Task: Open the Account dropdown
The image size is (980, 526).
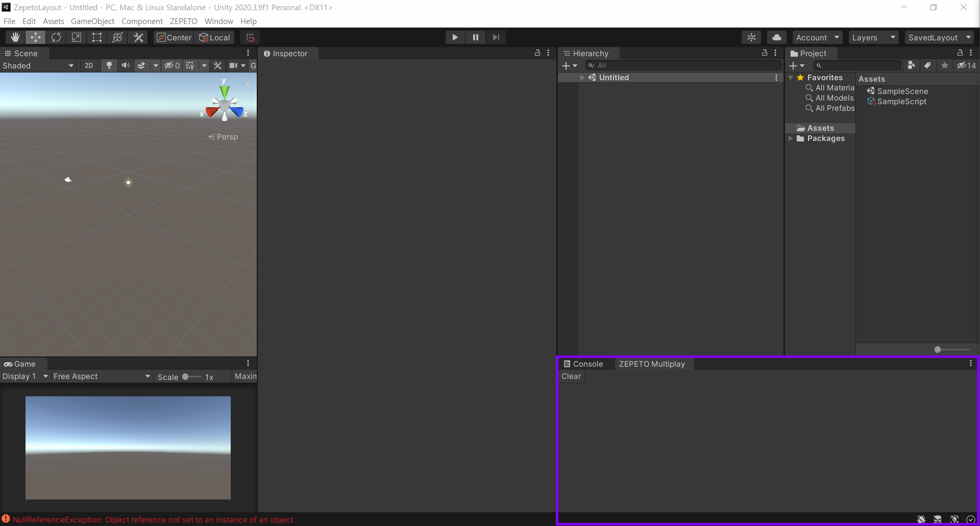Action: coord(817,37)
